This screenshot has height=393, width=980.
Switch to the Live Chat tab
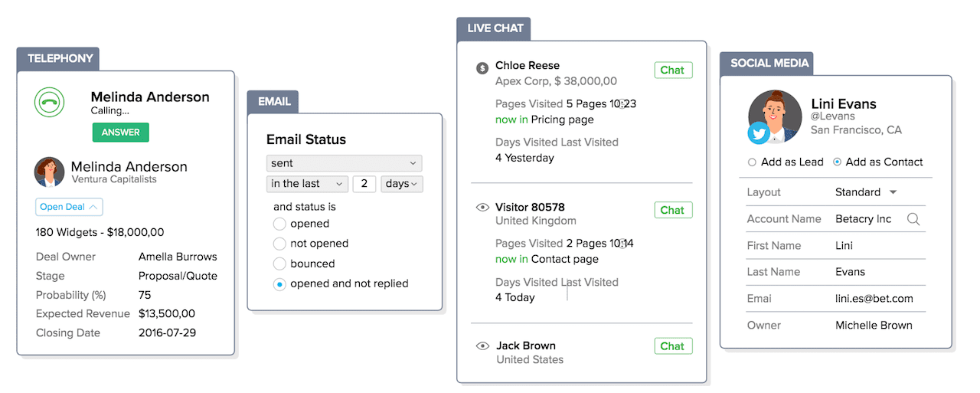tap(495, 28)
